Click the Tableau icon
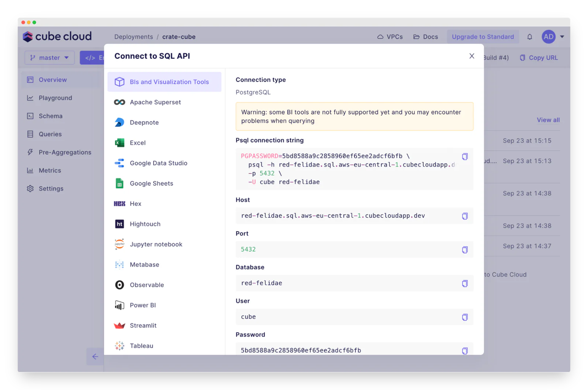 pos(119,346)
